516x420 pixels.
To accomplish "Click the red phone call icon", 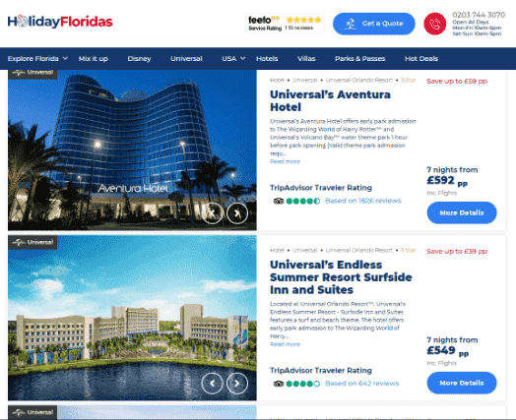I will (434, 24).
